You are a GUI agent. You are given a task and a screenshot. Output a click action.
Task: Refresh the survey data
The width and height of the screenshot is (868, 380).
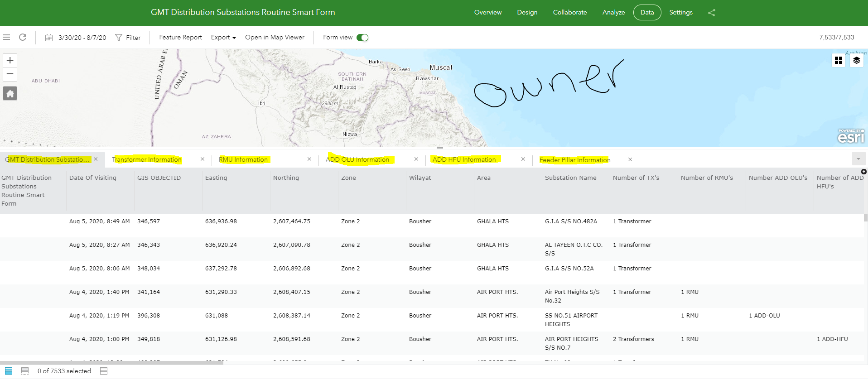[23, 37]
